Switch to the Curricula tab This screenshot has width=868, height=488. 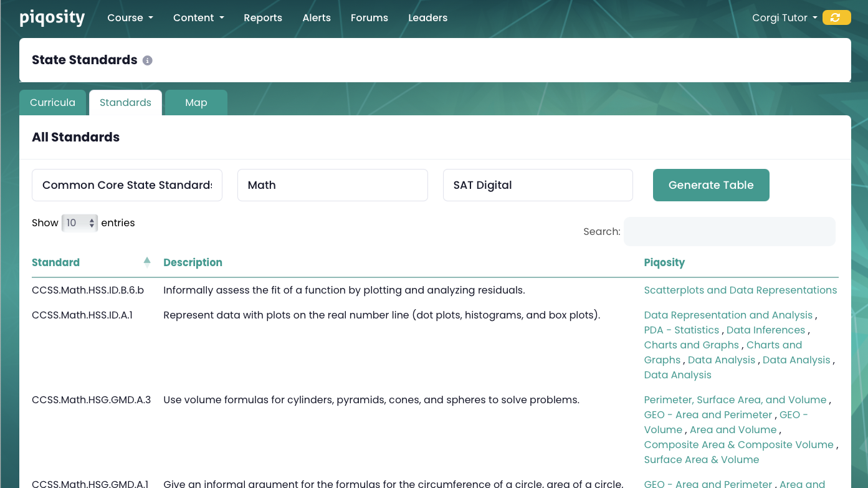click(53, 103)
